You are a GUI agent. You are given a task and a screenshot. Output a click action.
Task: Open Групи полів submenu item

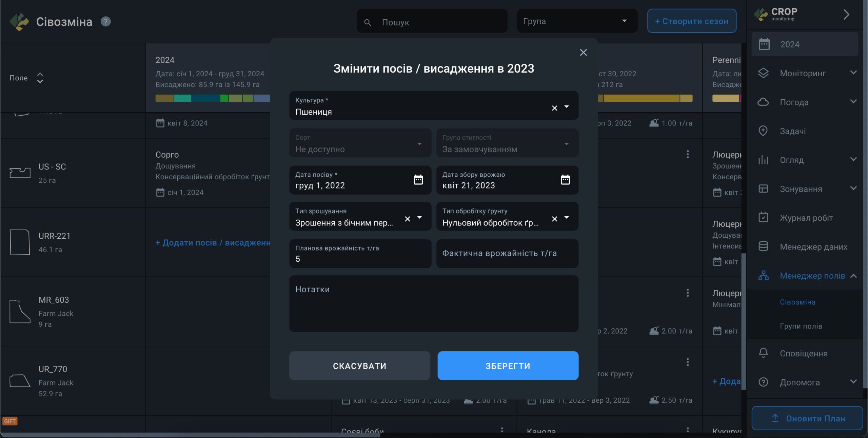pyautogui.click(x=801, y=326)
